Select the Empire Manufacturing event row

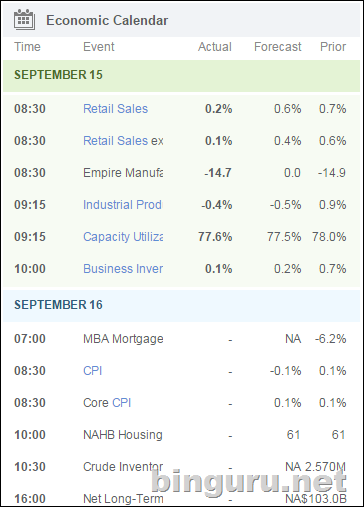pyautogui.click(x=181, y=173)
